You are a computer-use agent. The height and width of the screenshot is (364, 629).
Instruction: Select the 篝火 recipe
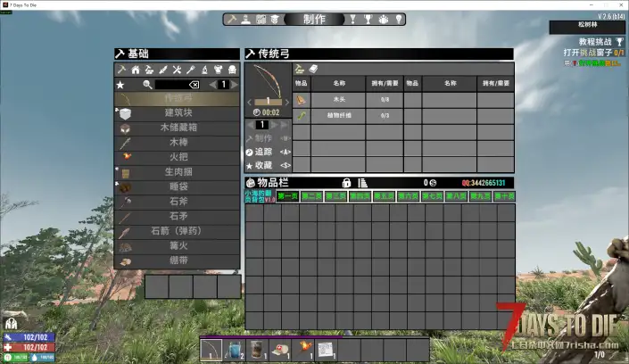tap(177, 246)
